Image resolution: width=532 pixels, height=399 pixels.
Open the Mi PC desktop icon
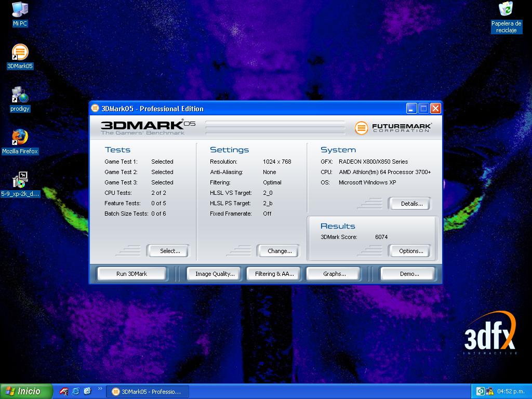click(20, 14)
